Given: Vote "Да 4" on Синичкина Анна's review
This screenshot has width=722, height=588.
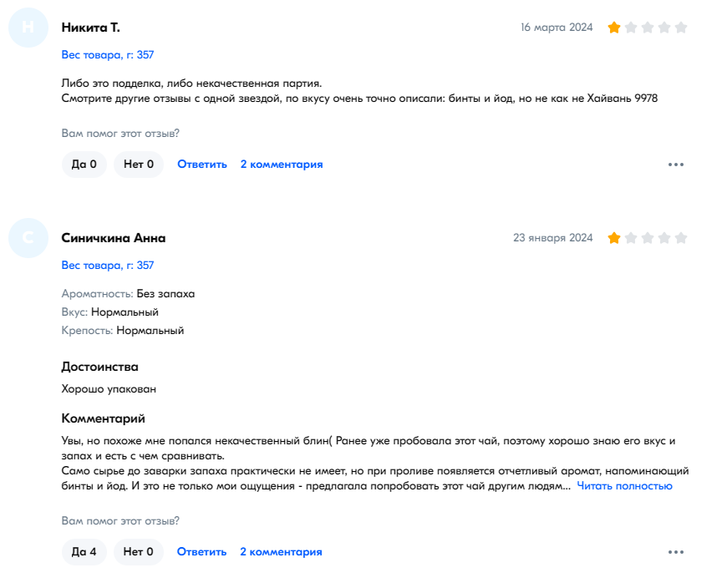Looking at the screenshot, I should [84, 551].
